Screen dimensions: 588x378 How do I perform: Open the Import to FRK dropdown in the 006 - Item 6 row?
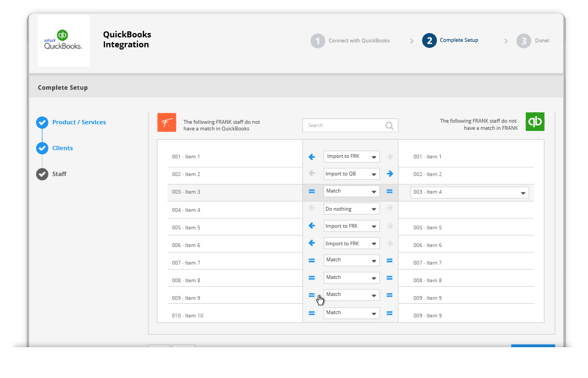[x=351, y=243]
